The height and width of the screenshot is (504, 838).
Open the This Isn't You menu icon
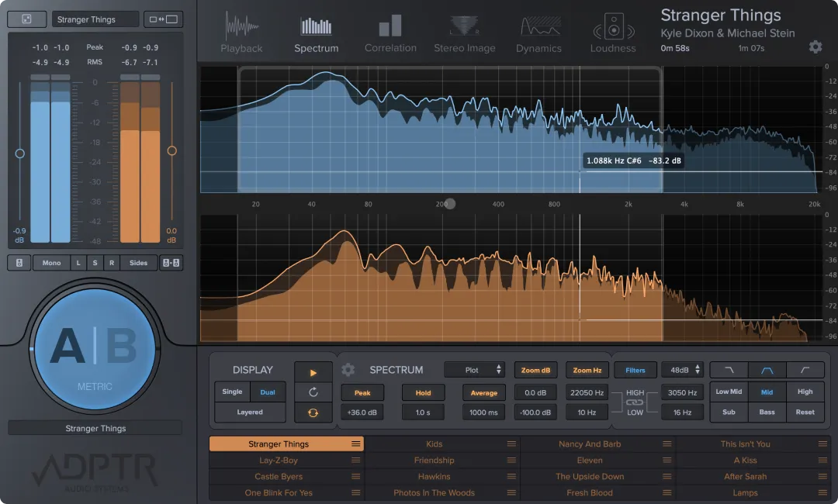[822, 444]
